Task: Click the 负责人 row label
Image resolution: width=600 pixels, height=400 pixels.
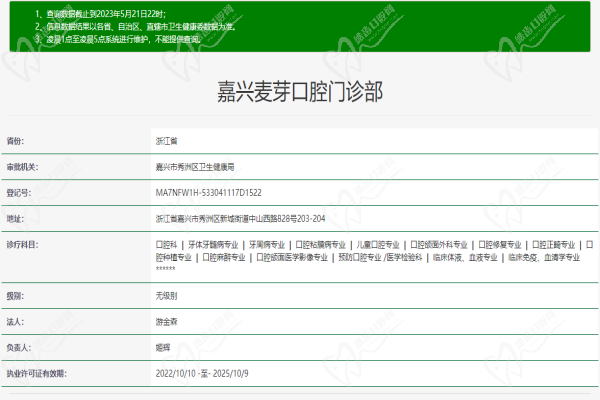Action: point(18,349)
